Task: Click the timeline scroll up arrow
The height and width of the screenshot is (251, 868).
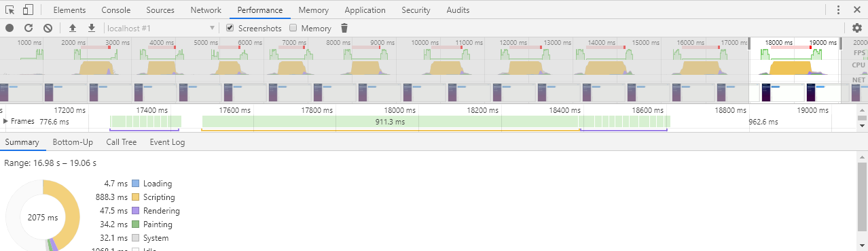Action: point(862,109)
